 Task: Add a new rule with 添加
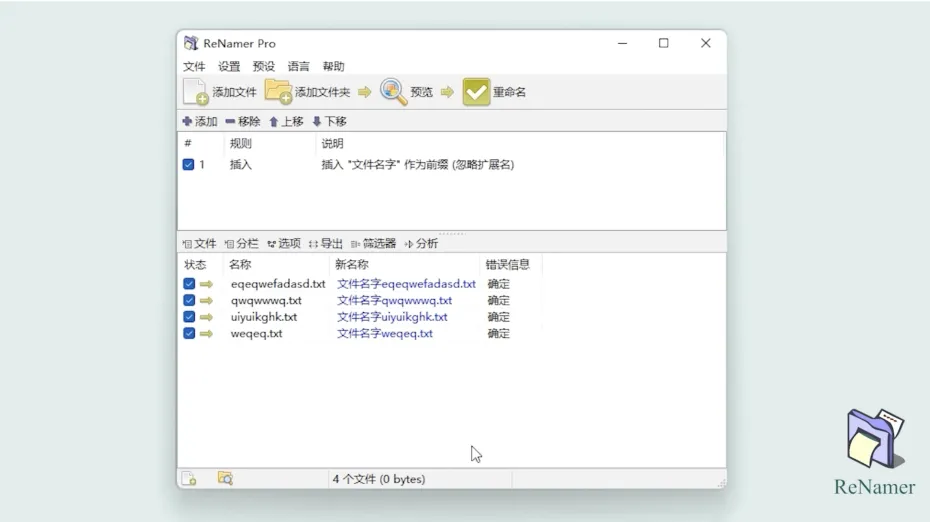(x=200, y=122)
